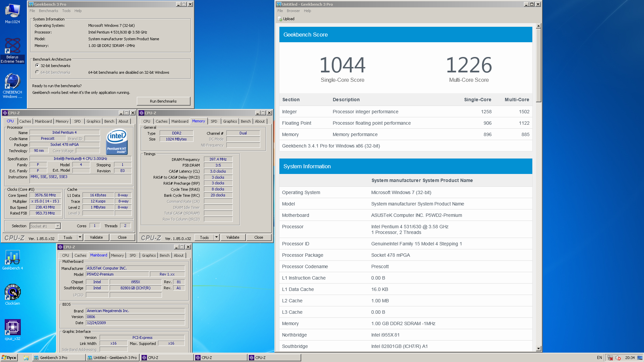Click the Intel Pentium 4 HT logo
The image size is (644, 362).
(117, 142)
